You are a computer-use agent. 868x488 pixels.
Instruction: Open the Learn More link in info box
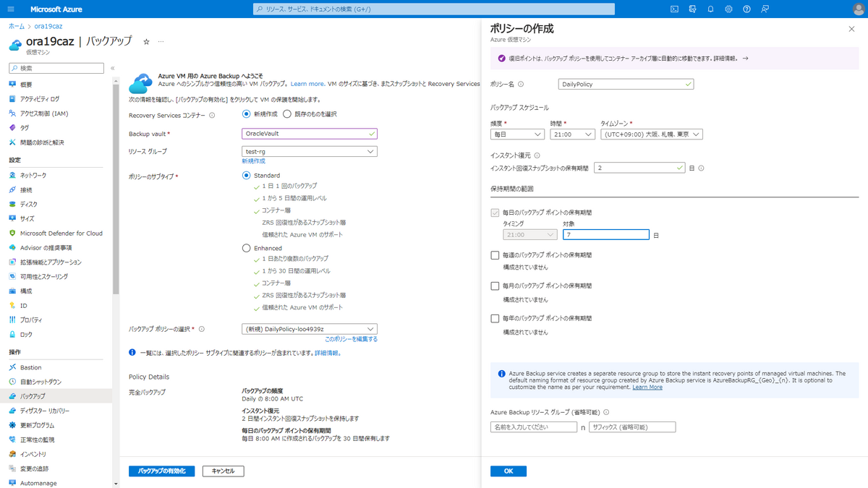(647, 388)
